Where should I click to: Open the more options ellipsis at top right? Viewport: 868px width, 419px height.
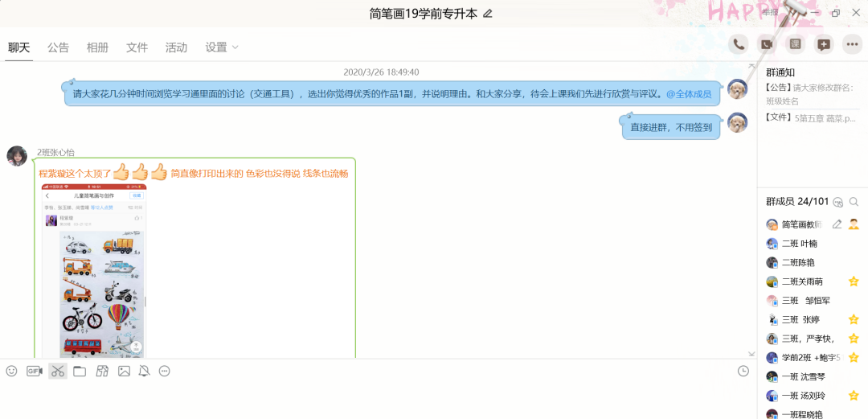click(852, 45)
